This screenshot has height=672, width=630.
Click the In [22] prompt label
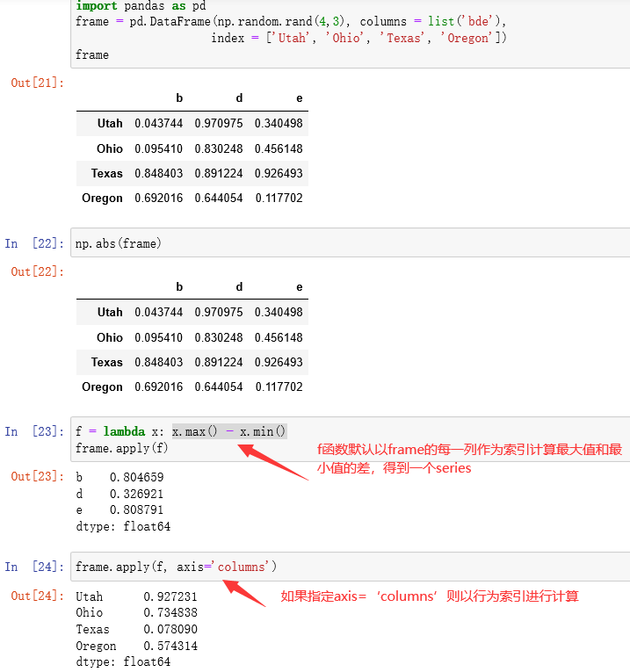coord(34,243)
